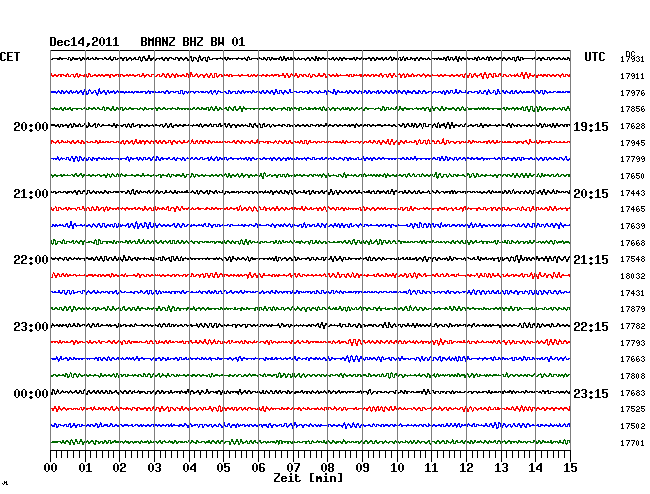Image resolution: width=650 pixels, height=494 pixels.
Task: Click the minute axis label "11"
Action: [431, 468]
